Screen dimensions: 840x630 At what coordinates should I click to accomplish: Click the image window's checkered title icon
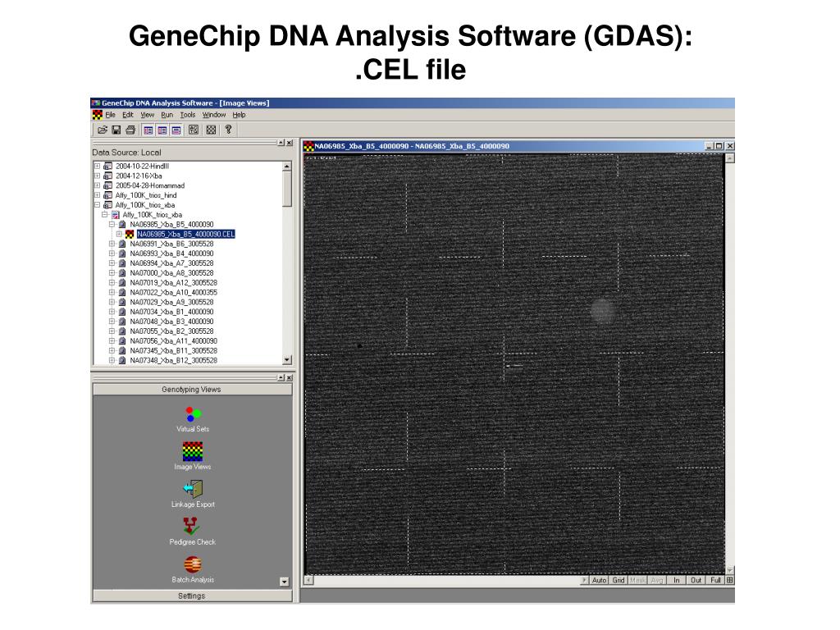pyautogui.click(x=308, y=146)
